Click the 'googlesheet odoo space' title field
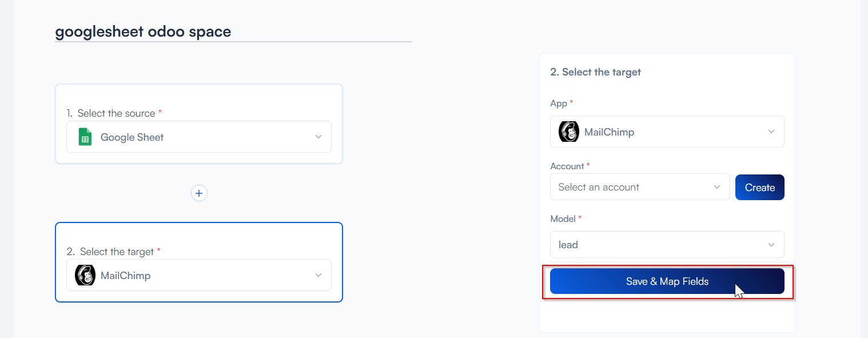Screen dimensions: 868x338 (x=143, y=31)
